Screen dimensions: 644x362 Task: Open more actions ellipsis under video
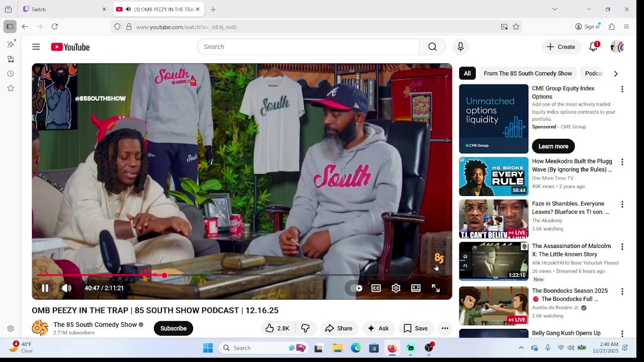click(x=445, y=328)
